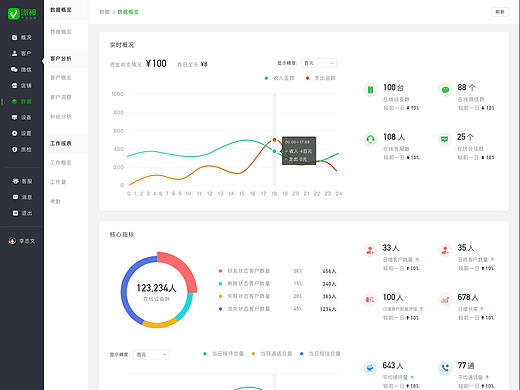Open the 客户 customer sidebar icon
Image resolution: width=520 pixels, height=390 pixels.
[14, 53]
